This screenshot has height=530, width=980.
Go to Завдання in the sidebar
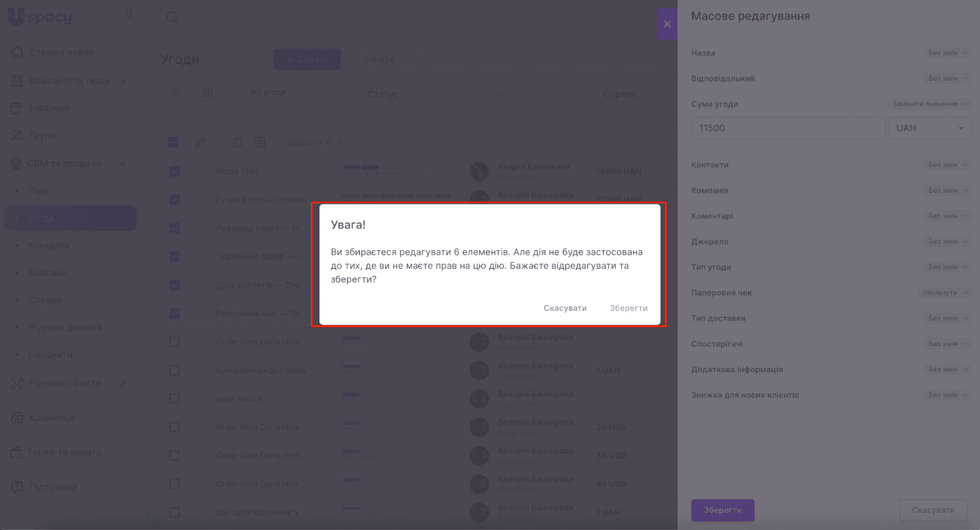click(48, 108)
